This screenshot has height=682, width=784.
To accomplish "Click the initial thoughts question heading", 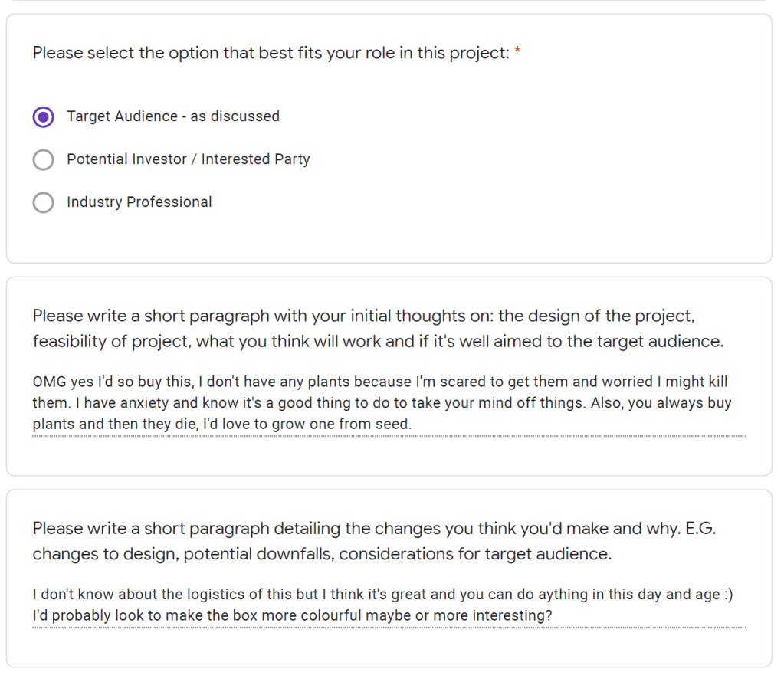I will [x=363, y=316].
